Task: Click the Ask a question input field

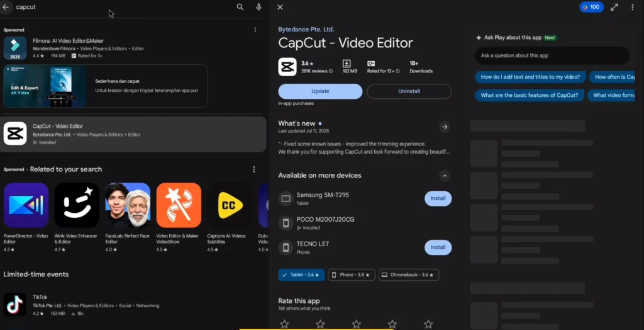Action: tap(552, 55)
